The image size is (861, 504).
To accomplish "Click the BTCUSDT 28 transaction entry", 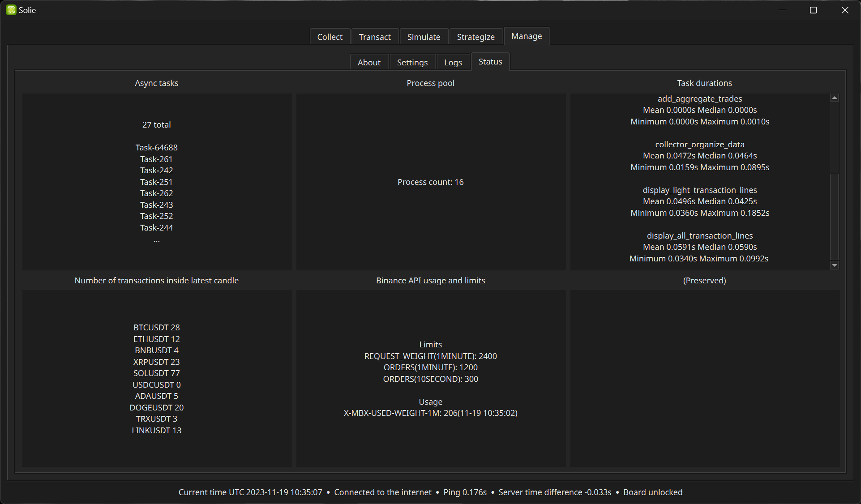I will tap(156, 328).
